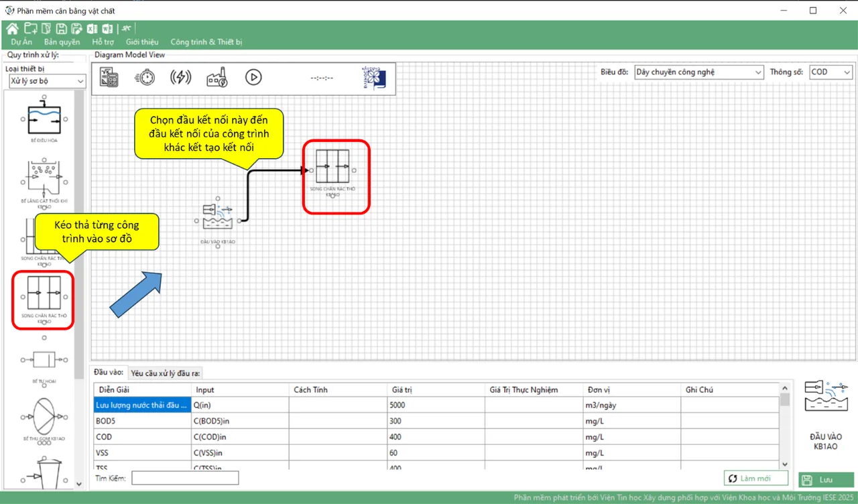Open the Hỗ trợ menu
The width and height of the screenshot is (858, 504).
pos(103,42)
